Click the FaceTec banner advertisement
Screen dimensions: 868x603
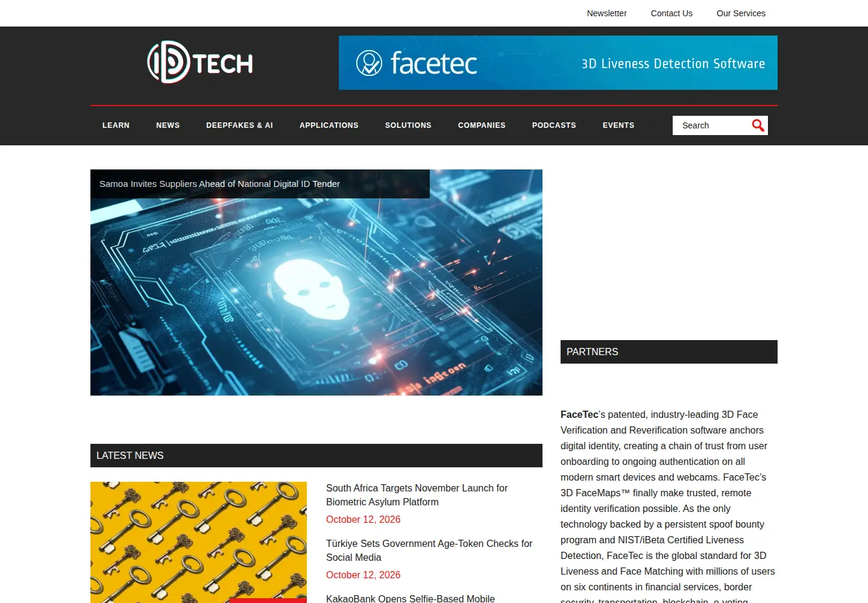click(558, 63)
